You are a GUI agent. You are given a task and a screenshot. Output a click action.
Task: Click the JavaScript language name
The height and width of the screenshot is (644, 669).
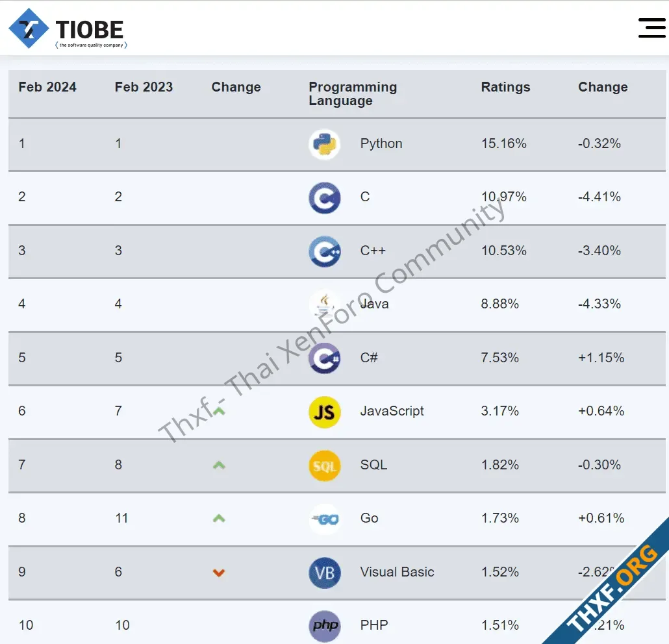click(x=392, y=411)
